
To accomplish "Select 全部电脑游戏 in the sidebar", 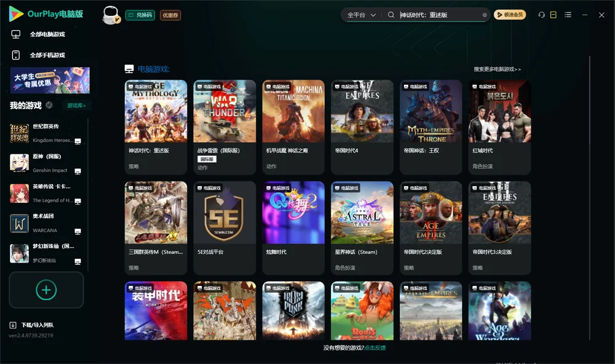I will pos(47,34).
